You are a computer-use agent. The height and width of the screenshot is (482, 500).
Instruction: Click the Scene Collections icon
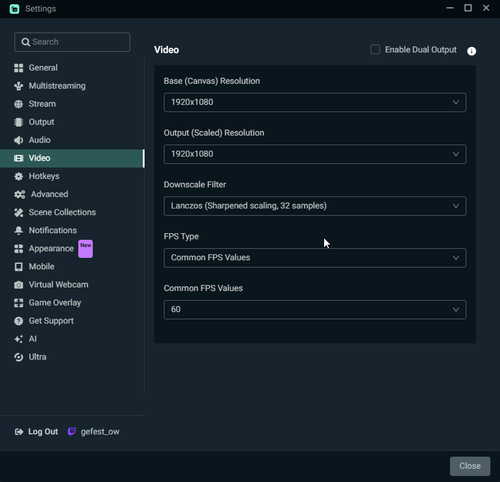[x=19, y=212]
